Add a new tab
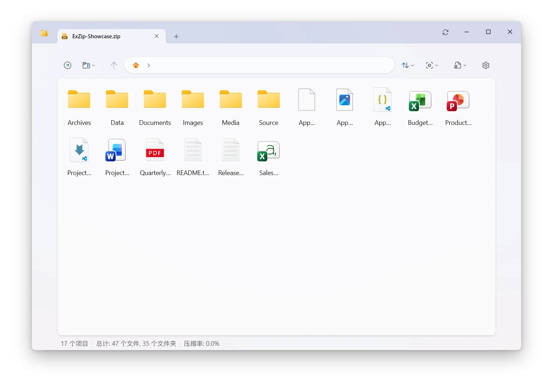 (x=176, y=36)
